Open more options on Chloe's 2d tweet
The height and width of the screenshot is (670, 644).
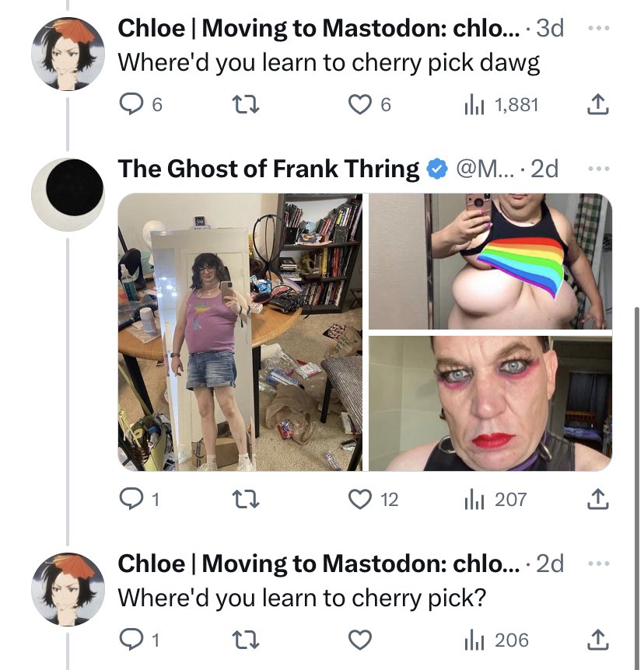[x=598, y=564]
